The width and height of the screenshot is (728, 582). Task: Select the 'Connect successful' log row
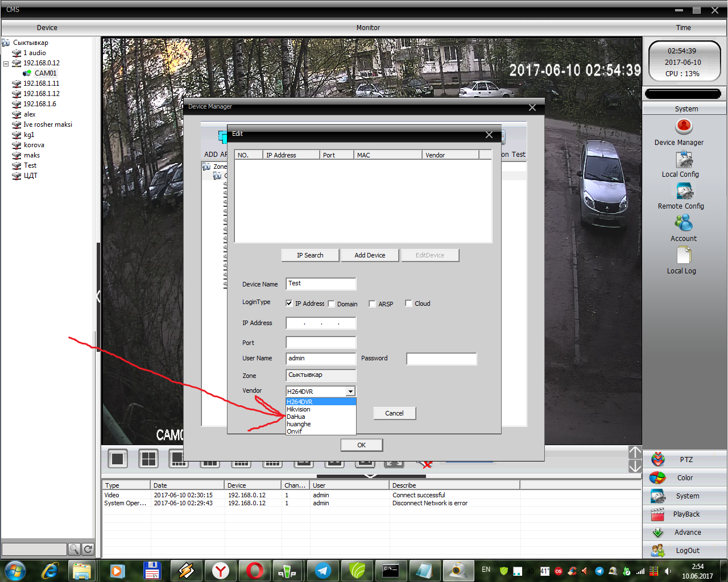[371, 495]
